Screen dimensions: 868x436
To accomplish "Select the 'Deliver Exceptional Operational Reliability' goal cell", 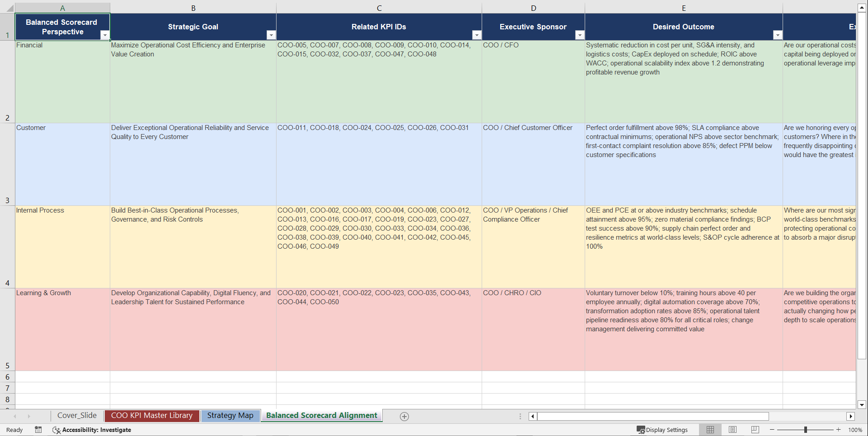I will click(x=193, y=164).
